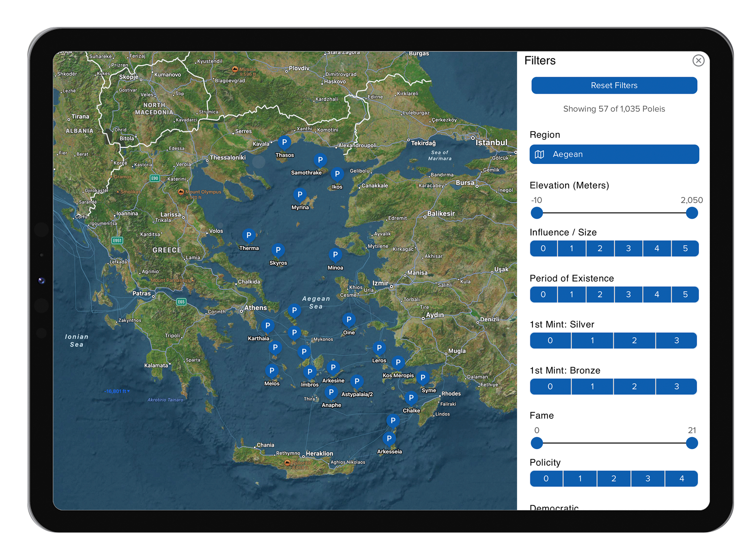
Task: Click the Fame minimum slider handle
Action: click(537, 443)
